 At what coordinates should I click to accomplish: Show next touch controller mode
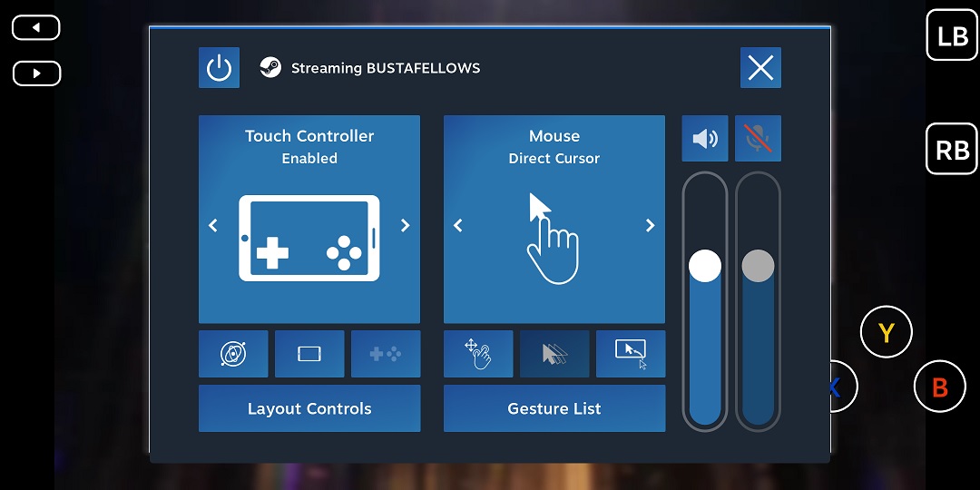[x=405, y=225]
